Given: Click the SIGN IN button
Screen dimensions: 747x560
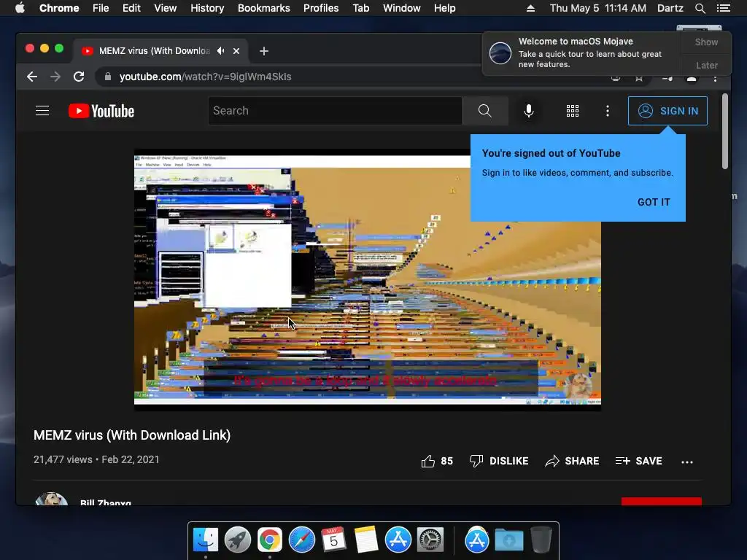Looking at the screenshot, I should click(x=667, y=111).
